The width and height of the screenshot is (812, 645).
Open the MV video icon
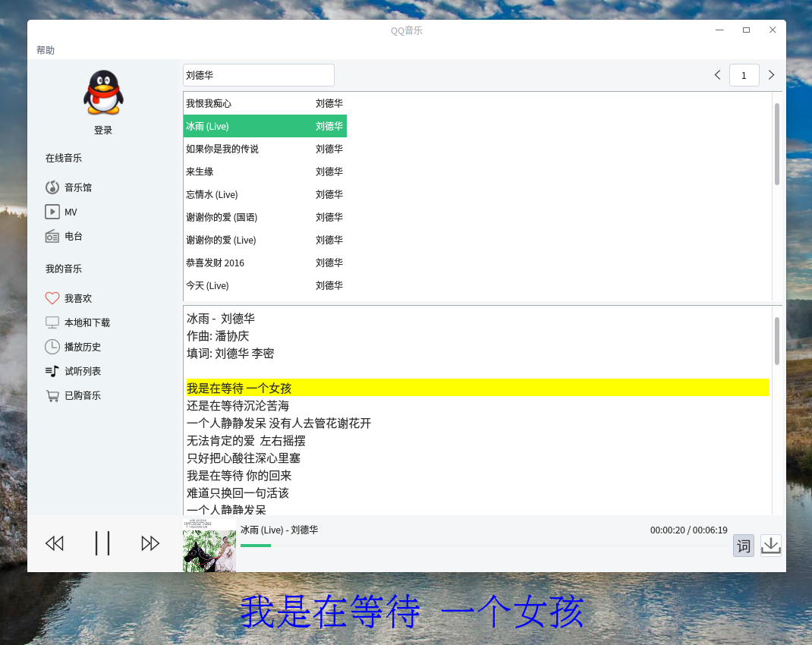[52, 212]
